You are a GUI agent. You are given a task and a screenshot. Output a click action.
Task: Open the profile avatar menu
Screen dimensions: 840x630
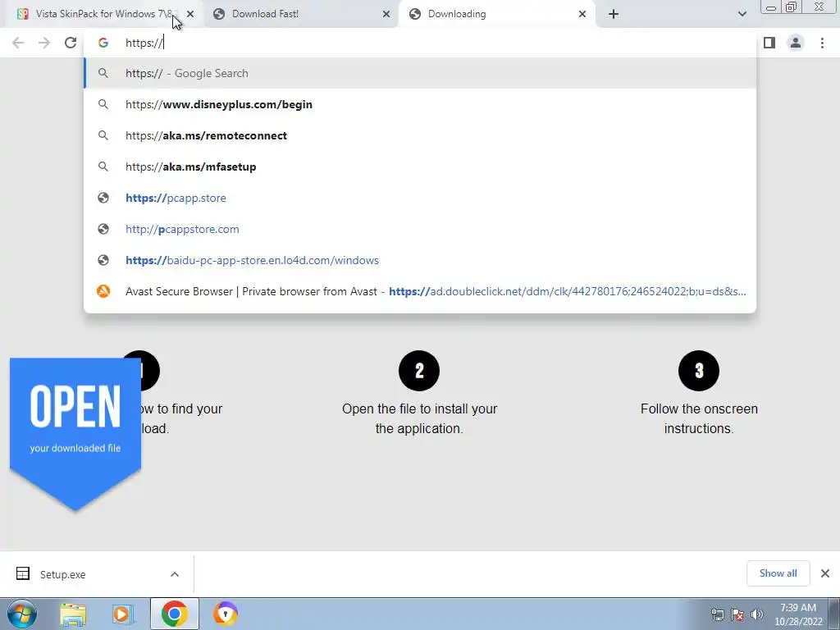point(796,43)
